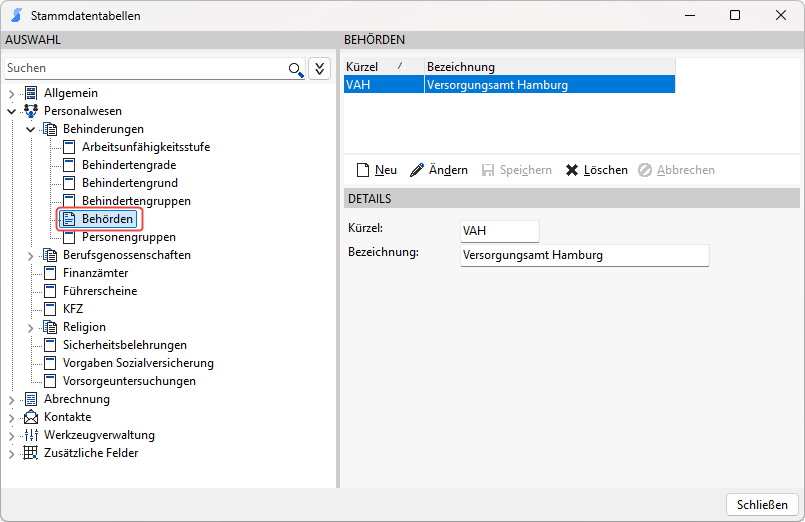805x522 pixels.
Task: Click the Löschen X icon
Action: 571,170
